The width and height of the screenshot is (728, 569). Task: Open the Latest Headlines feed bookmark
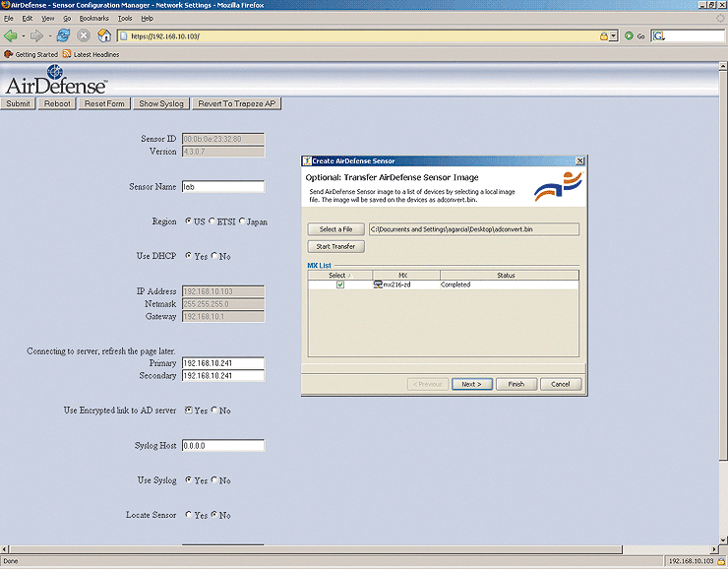91,54
